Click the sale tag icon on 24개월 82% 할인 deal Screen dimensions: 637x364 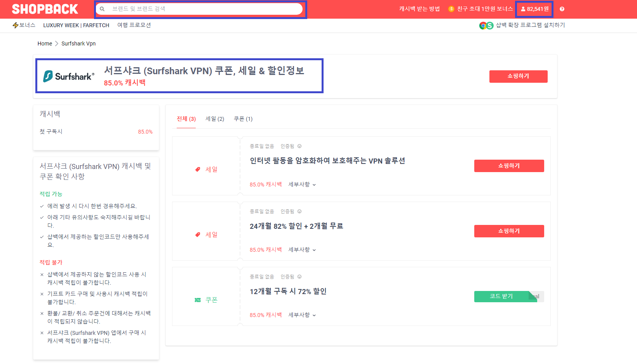tap(198, 235)
